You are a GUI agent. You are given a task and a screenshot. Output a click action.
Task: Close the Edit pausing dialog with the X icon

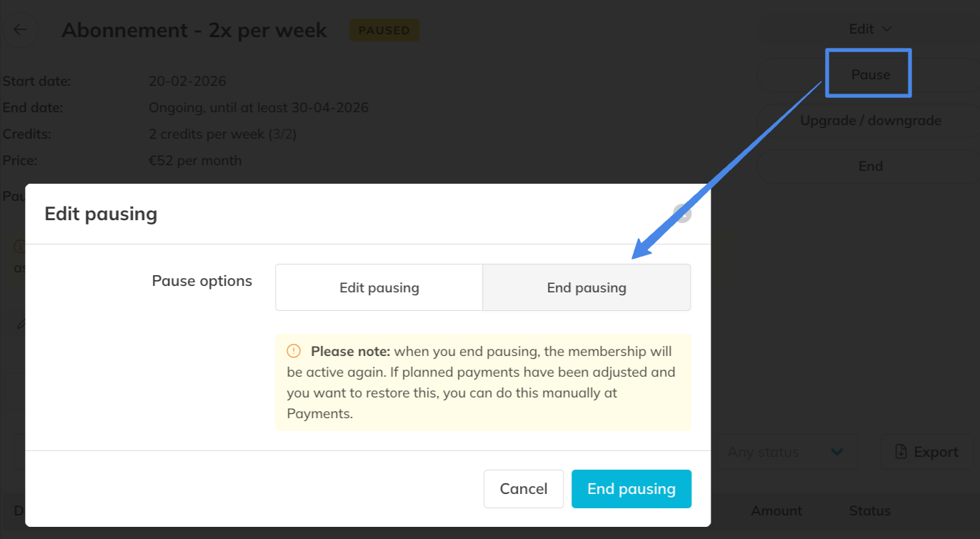[682, 213]
